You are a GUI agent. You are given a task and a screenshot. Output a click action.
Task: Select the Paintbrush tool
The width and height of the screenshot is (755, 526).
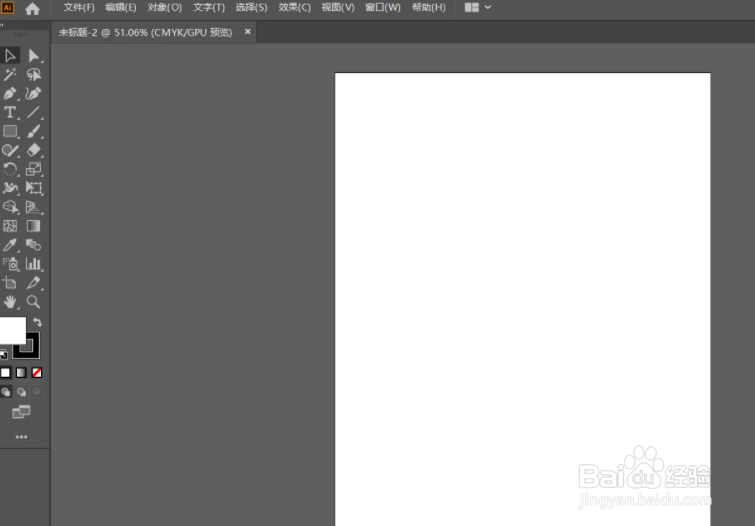tap(33, 131)
